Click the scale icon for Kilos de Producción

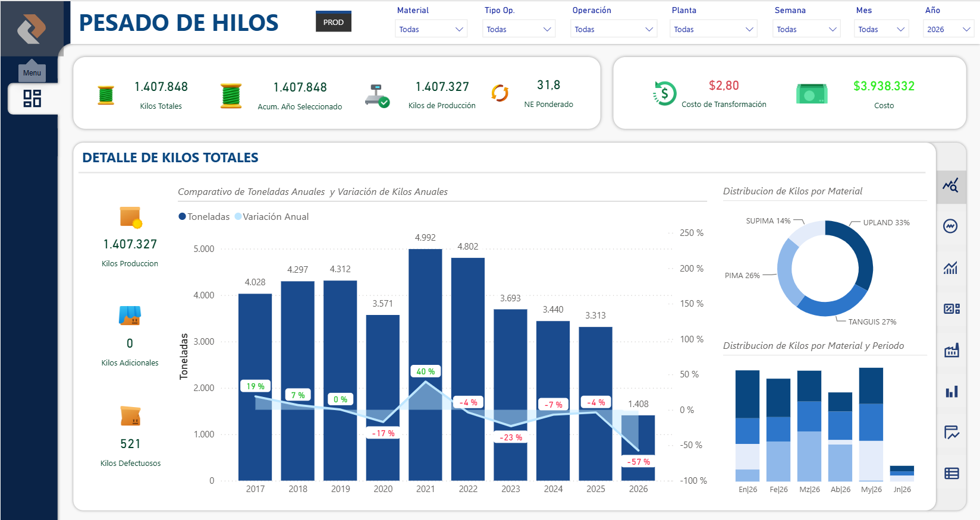pyautogui.click(x=377, y=95)
